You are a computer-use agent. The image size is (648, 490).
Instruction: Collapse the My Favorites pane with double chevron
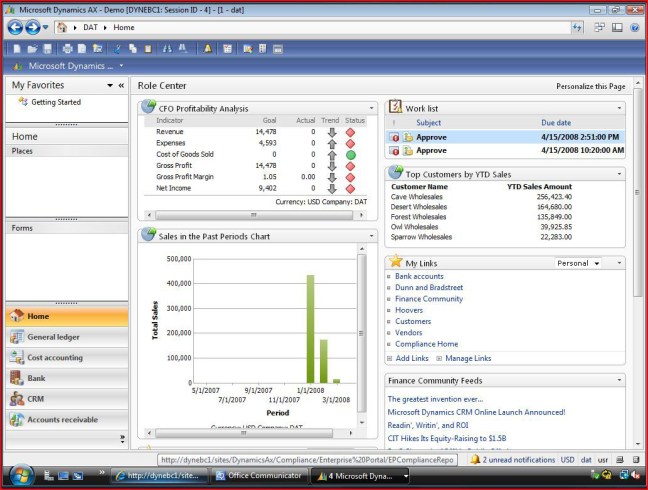121,86
